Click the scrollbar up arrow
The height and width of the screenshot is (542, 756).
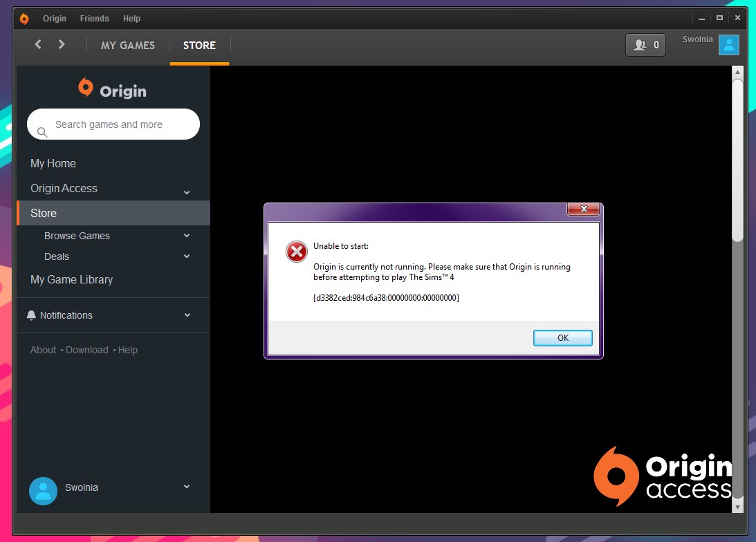coord(737,72)
